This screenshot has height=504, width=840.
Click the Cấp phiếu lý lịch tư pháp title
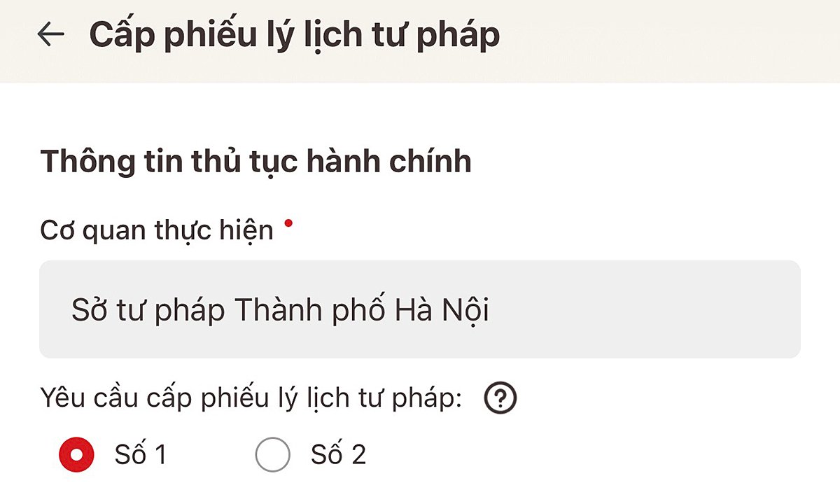coord(295,35)
